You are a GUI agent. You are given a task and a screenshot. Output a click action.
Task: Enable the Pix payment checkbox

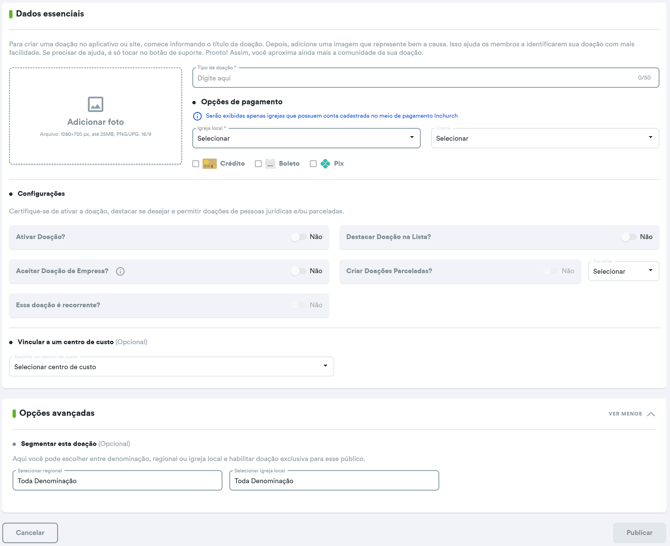313,164
